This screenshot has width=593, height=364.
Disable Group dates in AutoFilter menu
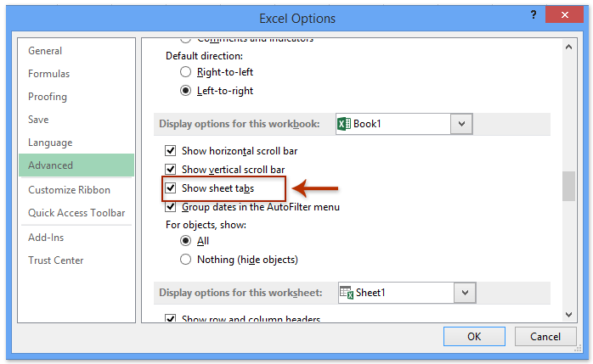pyautogui.click(x=171, y=206)
